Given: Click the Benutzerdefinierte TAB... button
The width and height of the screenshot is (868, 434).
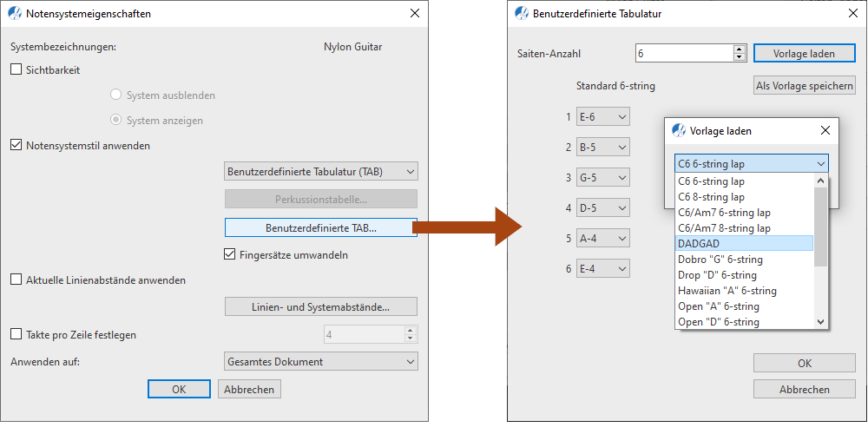Looking at the screenshot, I should (320, 227).
